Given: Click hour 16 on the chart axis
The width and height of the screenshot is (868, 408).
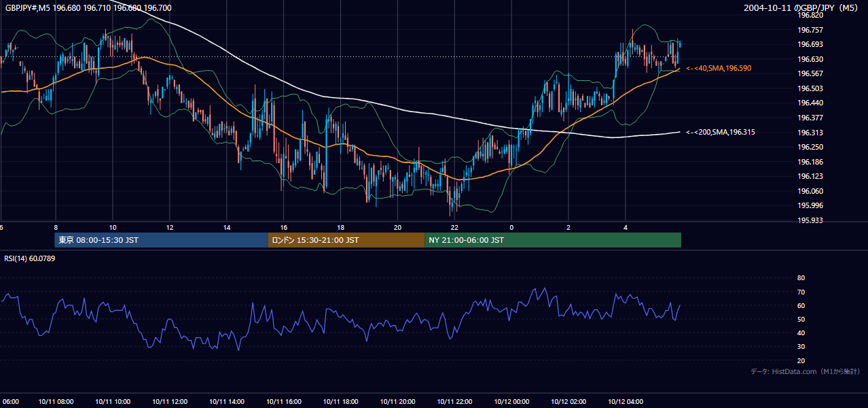Looking at the screenshot, I should [x=284, y=228].
